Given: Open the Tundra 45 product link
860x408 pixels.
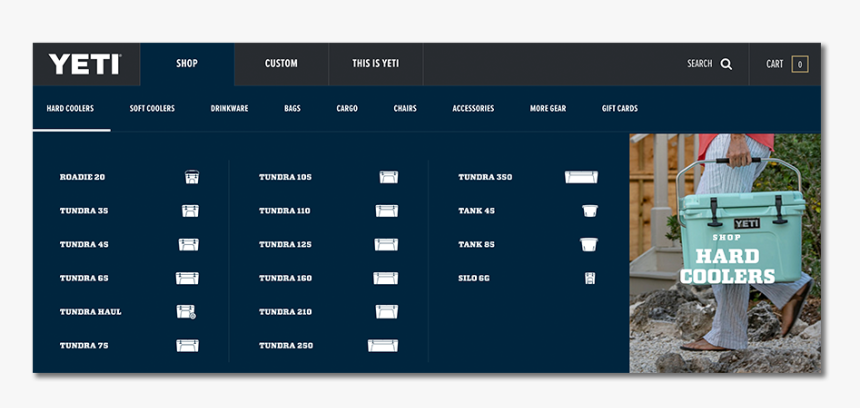Looking at the screenshot, I should [x=84, y=245].
